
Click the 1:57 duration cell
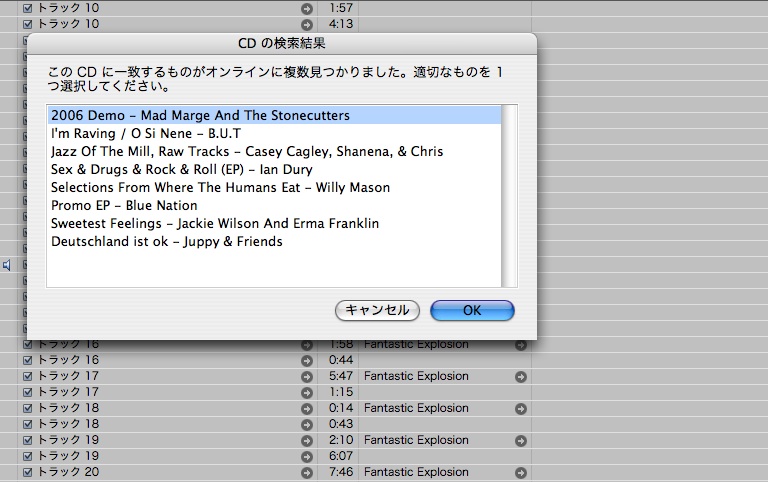pyautogui.click(x=341, y=8)
